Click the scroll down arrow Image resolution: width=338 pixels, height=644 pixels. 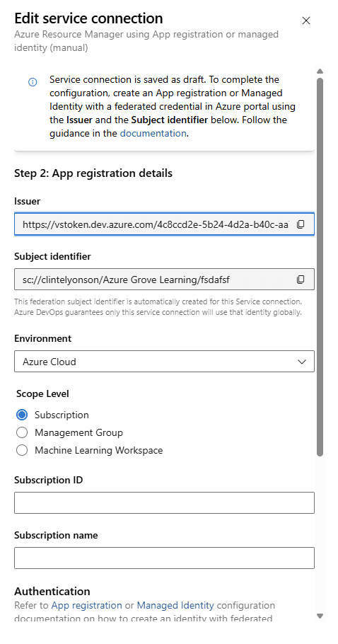[320, 616]
